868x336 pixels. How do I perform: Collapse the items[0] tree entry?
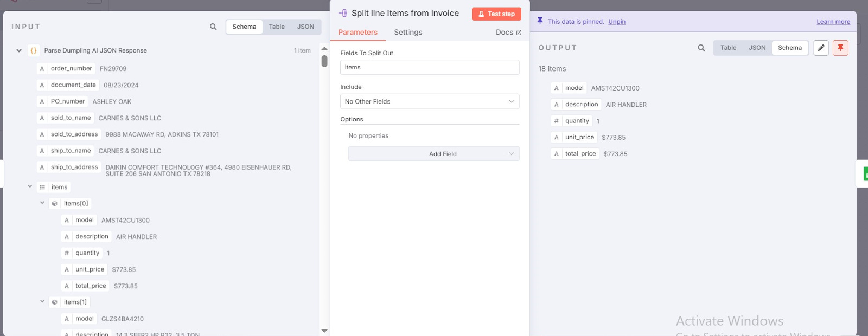tap(42, 203)
